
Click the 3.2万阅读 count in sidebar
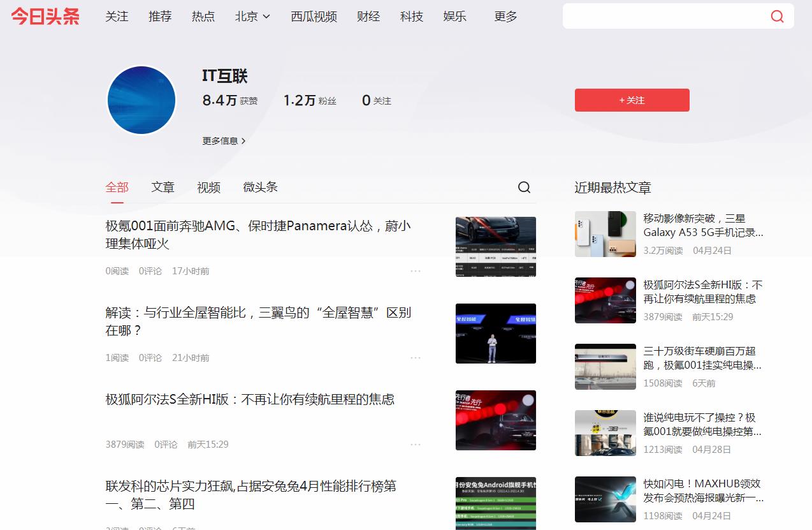(663, 251)
